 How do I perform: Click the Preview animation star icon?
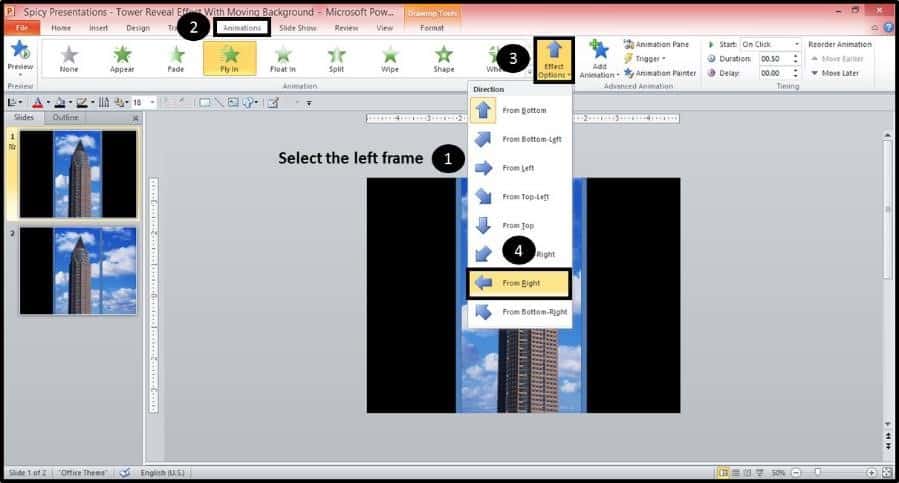(x=20, y=50)
